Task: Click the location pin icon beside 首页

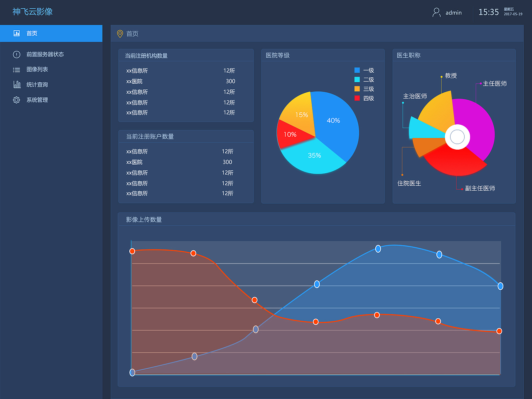Action: coord(120,34)
